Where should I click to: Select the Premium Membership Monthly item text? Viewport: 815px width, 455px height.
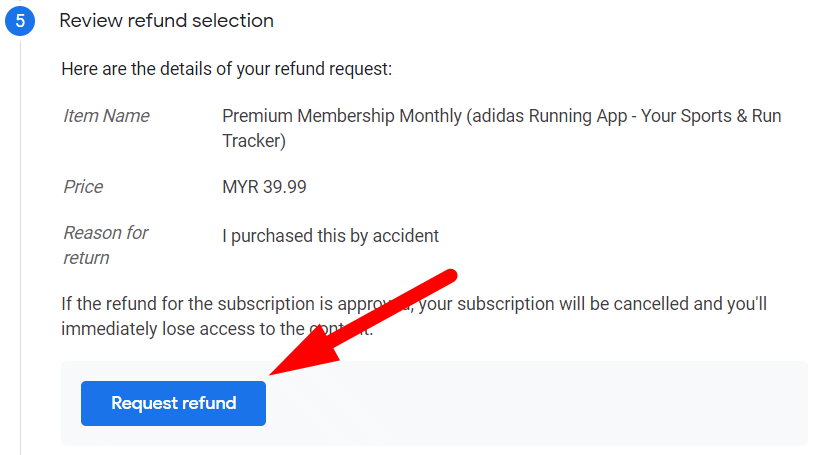[342, 116]
